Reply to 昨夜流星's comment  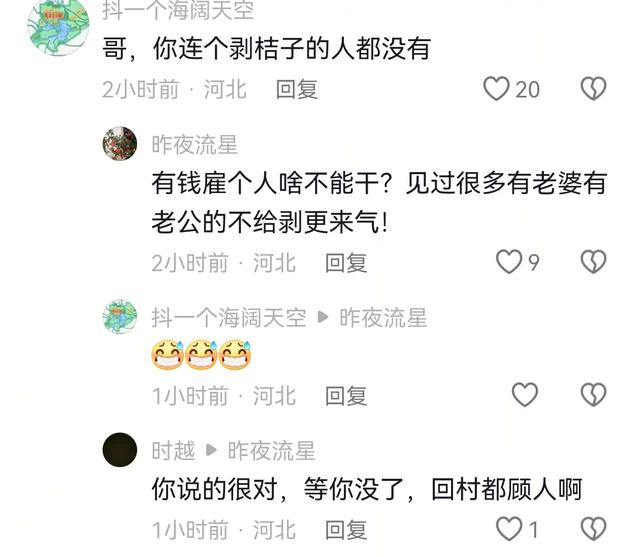point(346,263)
